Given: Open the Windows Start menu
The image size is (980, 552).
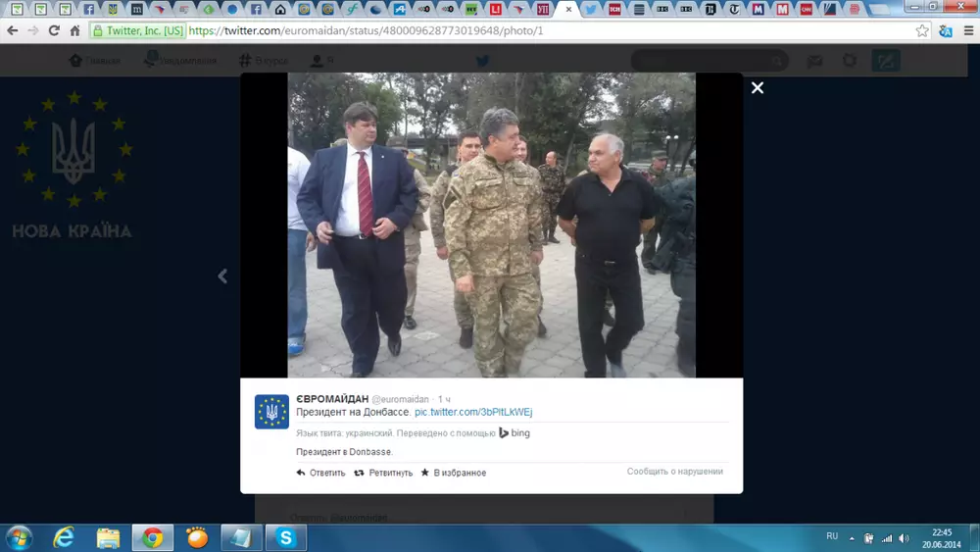Looking at the screenshot, I should (x=19, y=537).
